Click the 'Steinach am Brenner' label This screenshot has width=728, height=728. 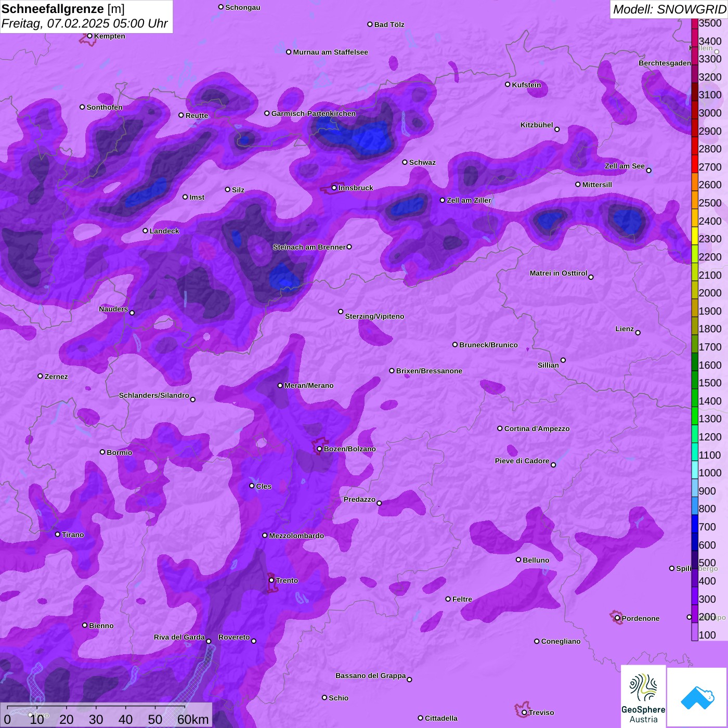309,247
